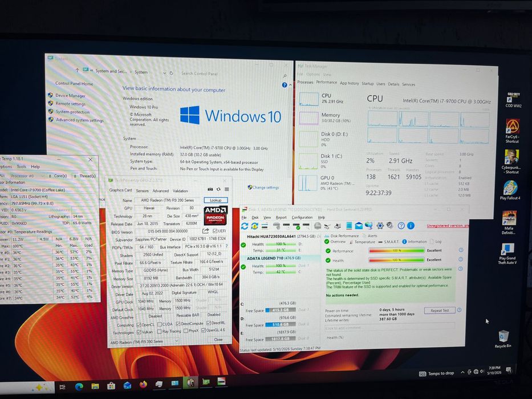
Task: Open Firefox from the taskbar
Action: coord(143,385)
